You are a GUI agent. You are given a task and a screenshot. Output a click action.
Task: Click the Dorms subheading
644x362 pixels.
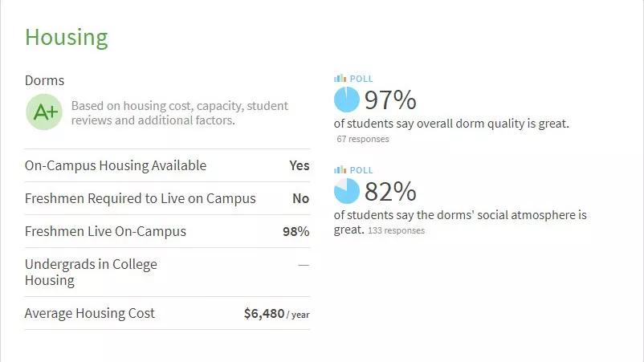[x=45, y=80]
